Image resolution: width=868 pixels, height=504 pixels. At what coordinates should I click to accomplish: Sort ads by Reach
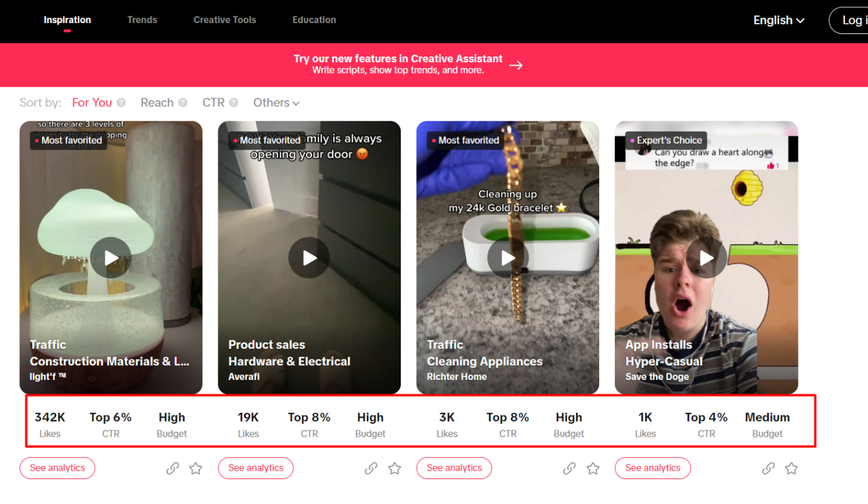pyautogui.click(x=157, y=102)
